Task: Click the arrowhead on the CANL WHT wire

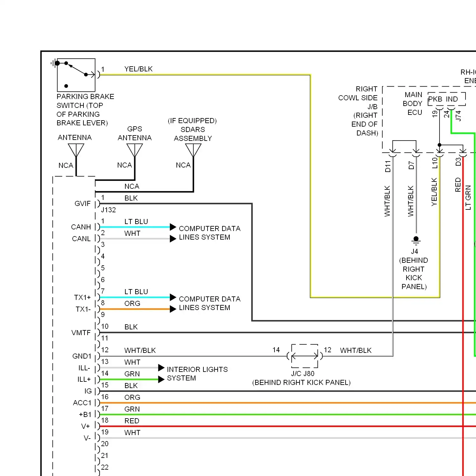Action: (x=173, y=239)
